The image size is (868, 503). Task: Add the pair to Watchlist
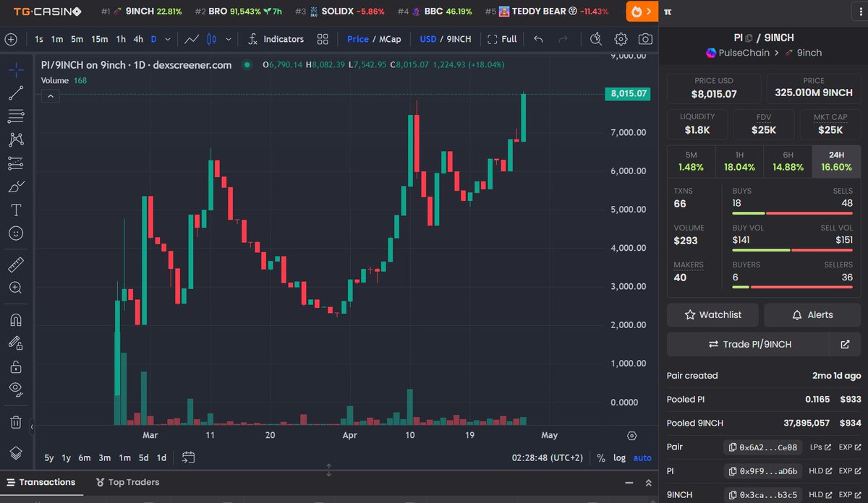pos(712,314)
